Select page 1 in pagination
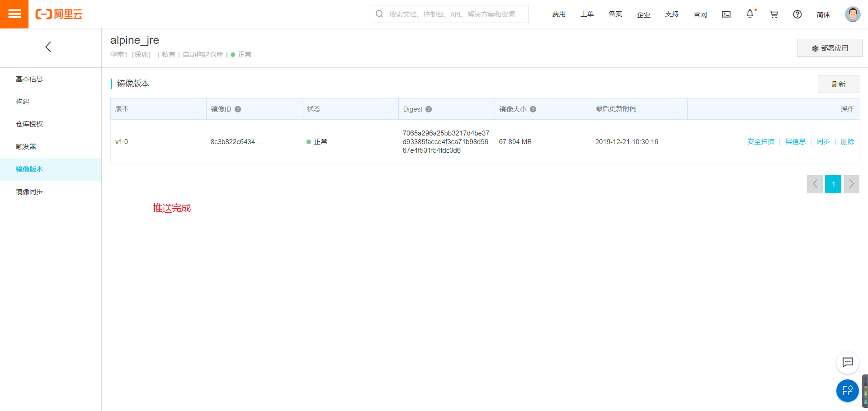Screen dimensions: 868x411 [833, 184]
